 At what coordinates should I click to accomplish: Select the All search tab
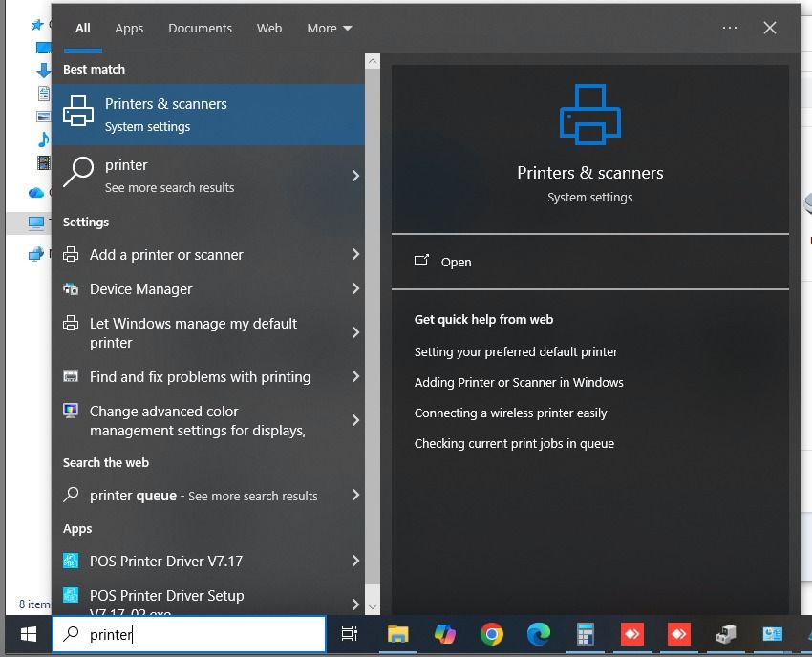pyautogui.click(x=83, y=28)
